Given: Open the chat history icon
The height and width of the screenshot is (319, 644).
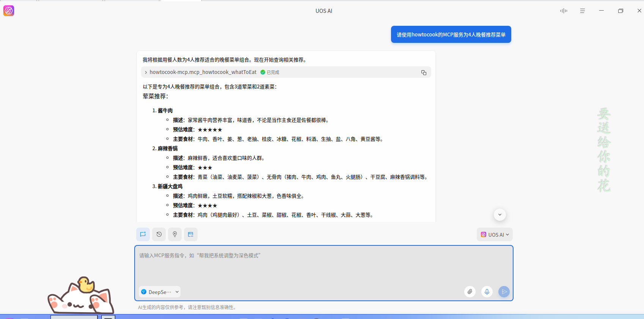Looking at the screenshot, I should 159,234.
